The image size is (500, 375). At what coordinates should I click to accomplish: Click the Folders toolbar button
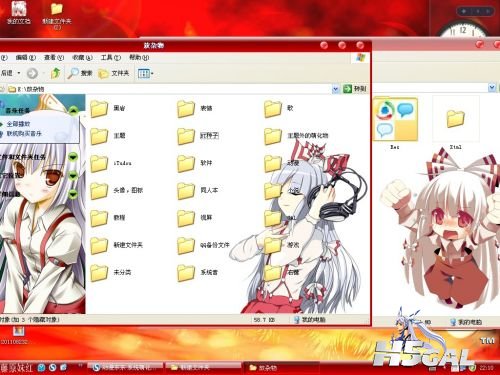[114, 73]
